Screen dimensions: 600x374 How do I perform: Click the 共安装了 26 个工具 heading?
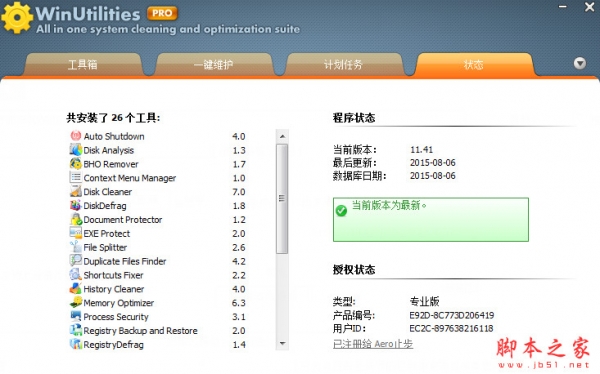(113, 118)
